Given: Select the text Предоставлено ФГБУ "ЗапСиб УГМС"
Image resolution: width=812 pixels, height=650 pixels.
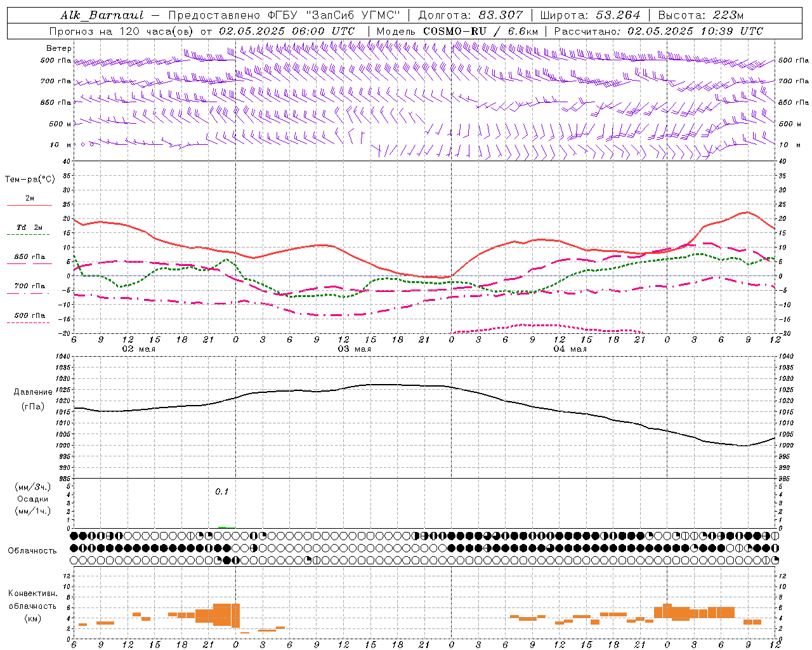Looking at the screenshot, I should (x=284, y=15).
